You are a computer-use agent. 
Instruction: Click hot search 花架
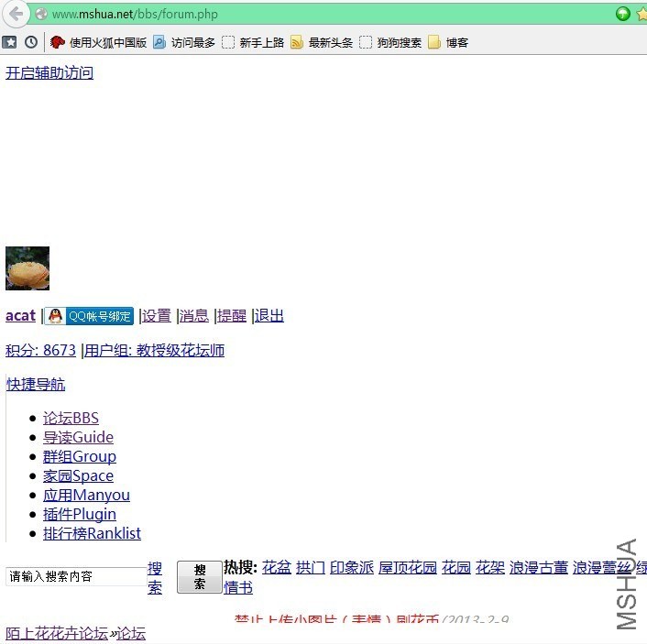click(x=489, y=568)
